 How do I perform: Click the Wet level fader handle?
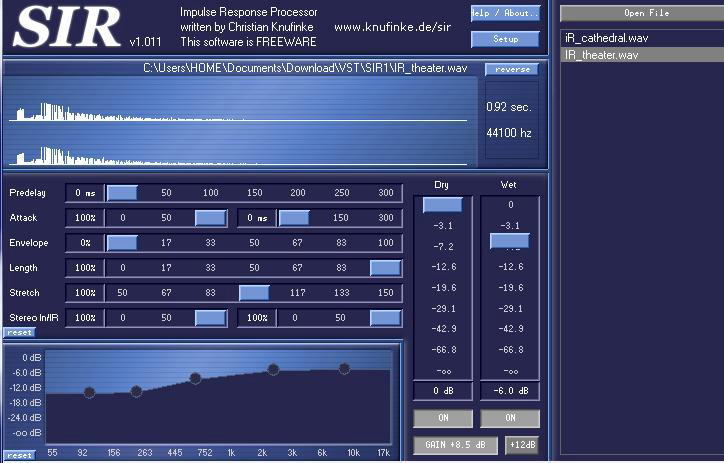510,241
